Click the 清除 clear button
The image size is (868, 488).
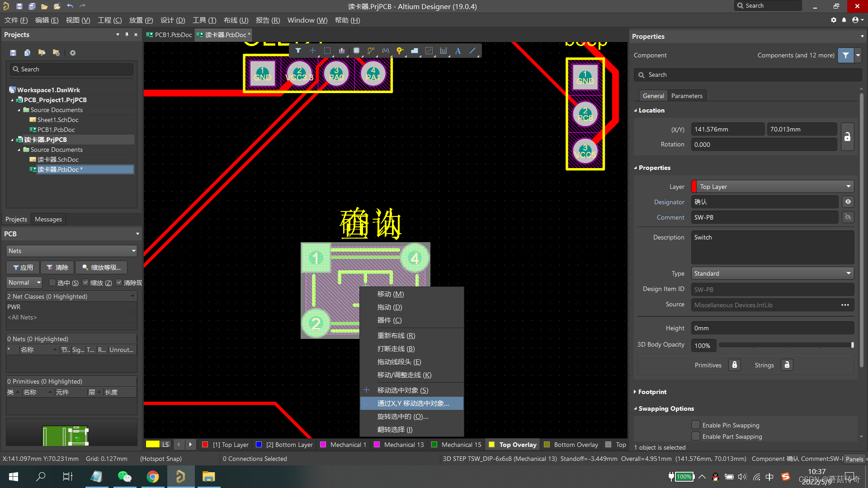58,267
